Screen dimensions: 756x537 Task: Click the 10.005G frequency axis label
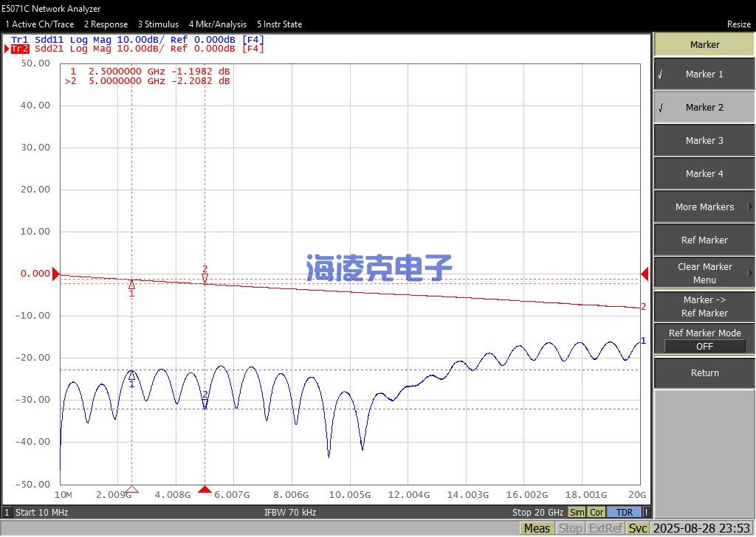click(350, 495)
